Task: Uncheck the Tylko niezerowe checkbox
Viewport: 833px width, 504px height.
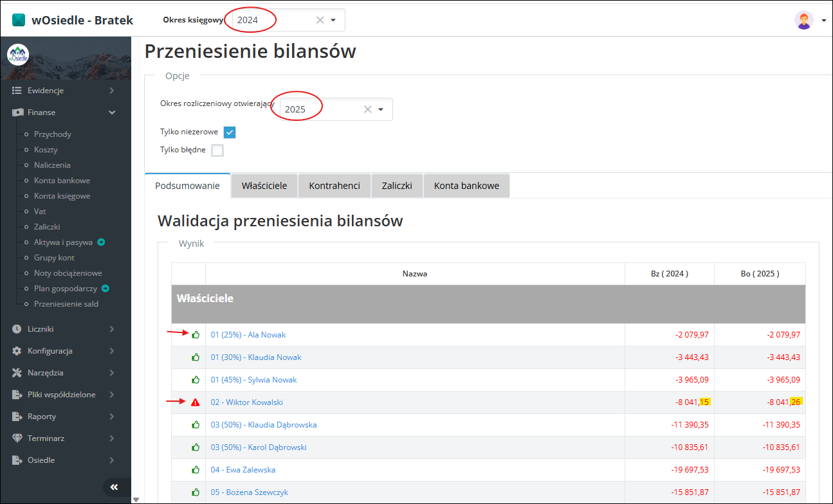Action: coord(230,132)
